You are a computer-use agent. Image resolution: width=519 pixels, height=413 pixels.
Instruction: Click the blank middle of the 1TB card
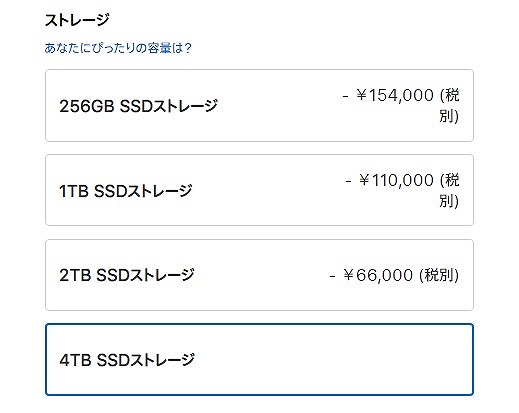[268, 190]
